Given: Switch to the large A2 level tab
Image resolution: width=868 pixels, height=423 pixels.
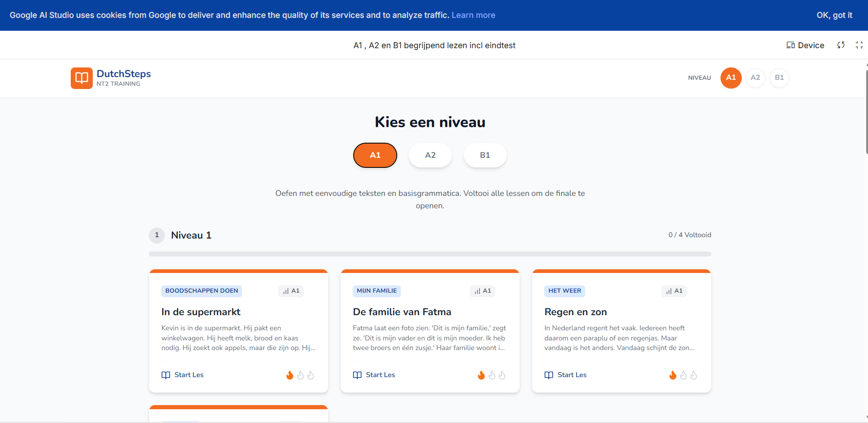Looking at the screenshot, I should [430, 155].
